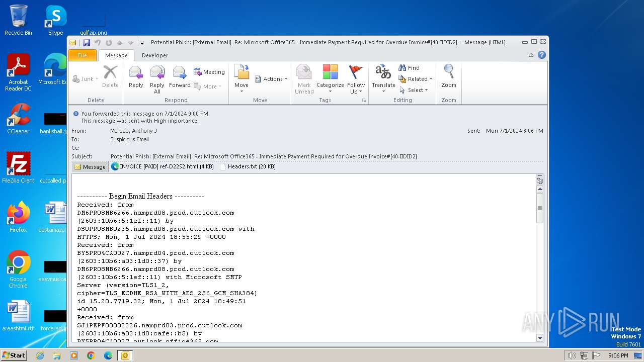
Task: Open Edge from the taskbar
Action: click(x=108, y=355)
